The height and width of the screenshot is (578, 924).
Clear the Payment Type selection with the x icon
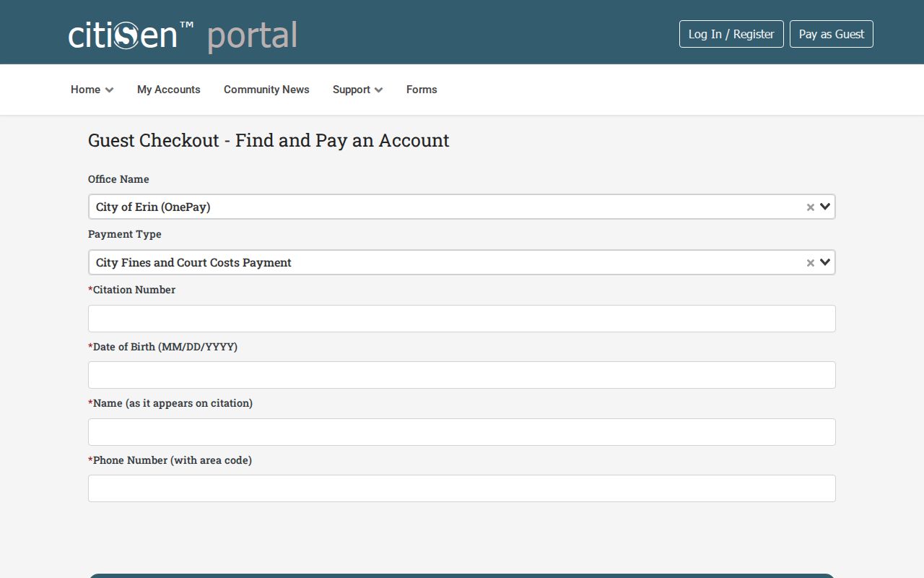pos(811,263)
